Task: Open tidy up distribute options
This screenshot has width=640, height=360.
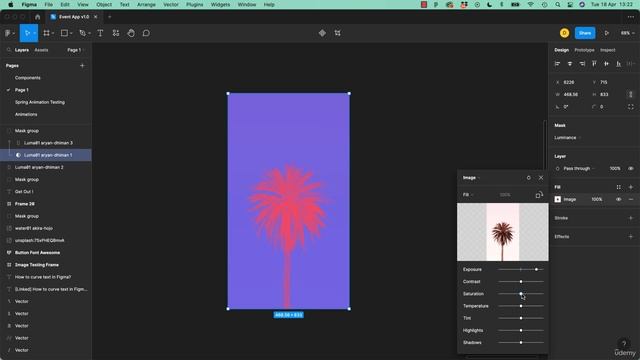Action: coord(631,64)
